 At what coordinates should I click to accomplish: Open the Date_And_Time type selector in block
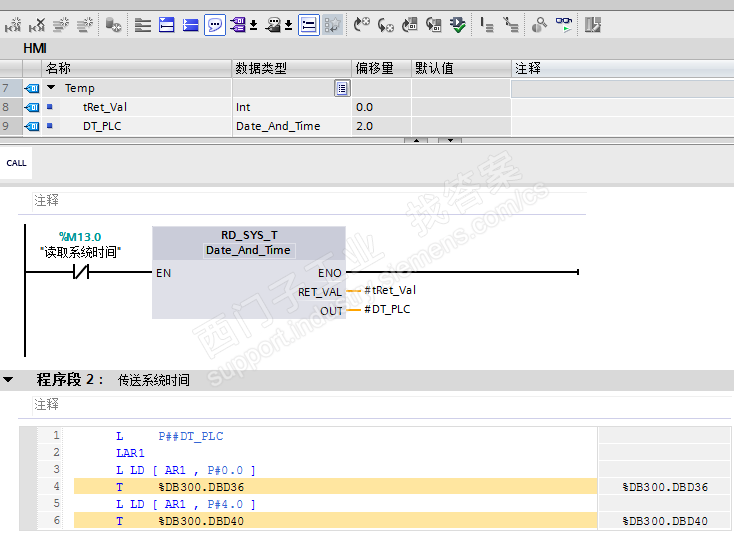(x=249, y=250)
